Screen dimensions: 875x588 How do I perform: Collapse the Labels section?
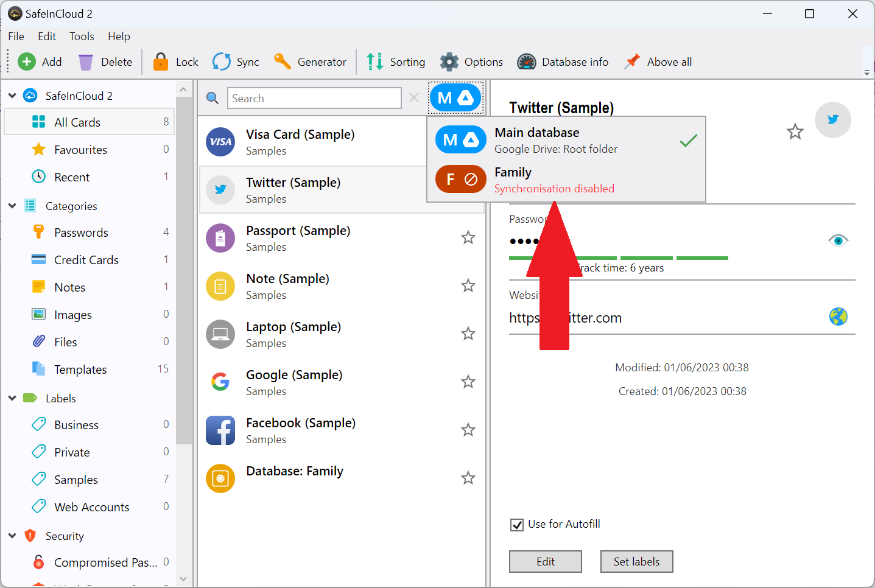pyautogui.click(x=12, y=398)
